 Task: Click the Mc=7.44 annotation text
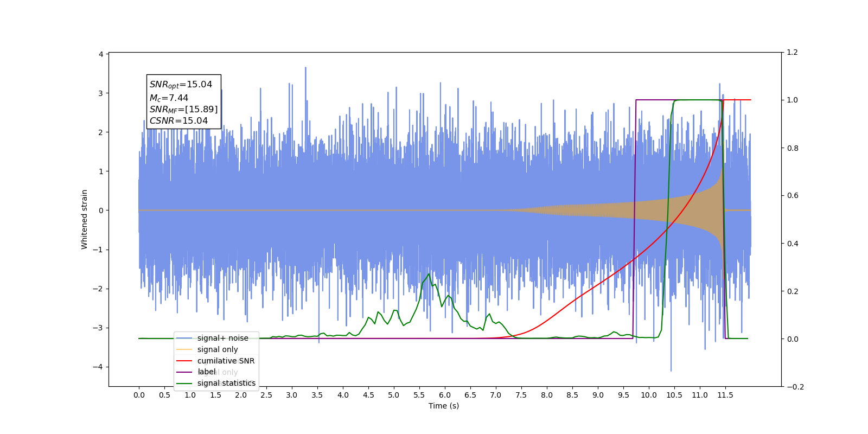(x=169, y=98)
